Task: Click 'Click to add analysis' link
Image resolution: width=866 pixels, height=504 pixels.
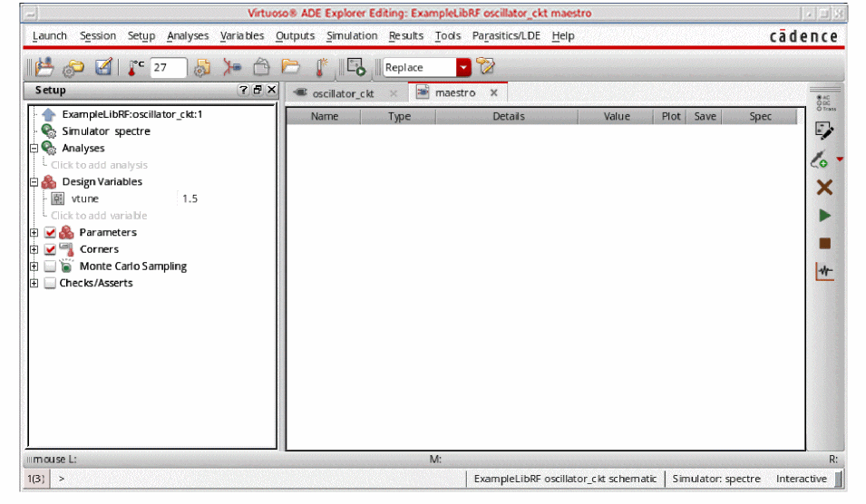Action: (x=100, y=165)
